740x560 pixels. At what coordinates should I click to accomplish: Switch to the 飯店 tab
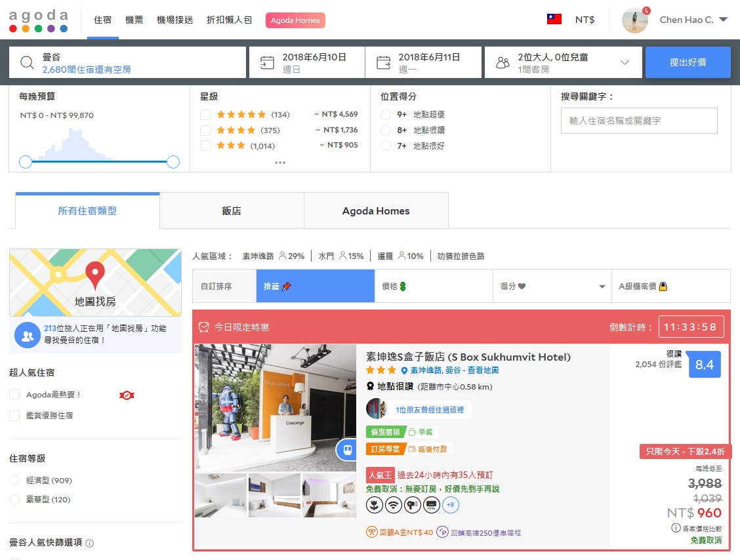coord(232,211)
